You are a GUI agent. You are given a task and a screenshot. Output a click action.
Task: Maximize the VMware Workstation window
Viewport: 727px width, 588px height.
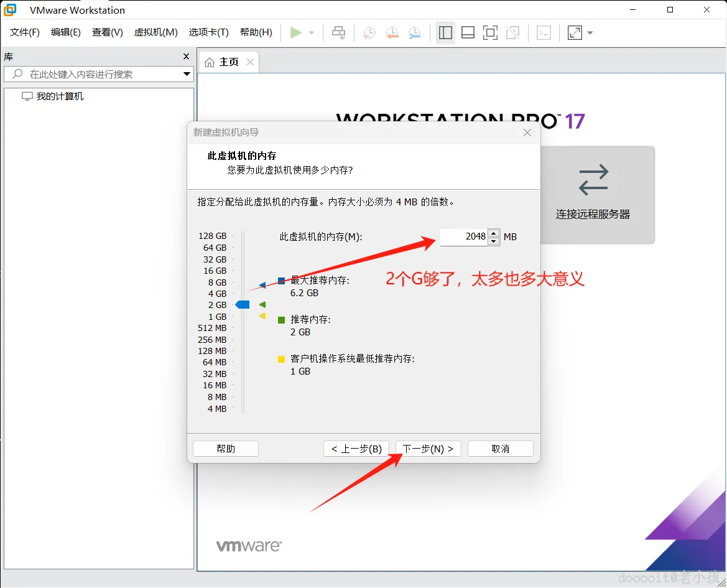[x=670, y=10]
